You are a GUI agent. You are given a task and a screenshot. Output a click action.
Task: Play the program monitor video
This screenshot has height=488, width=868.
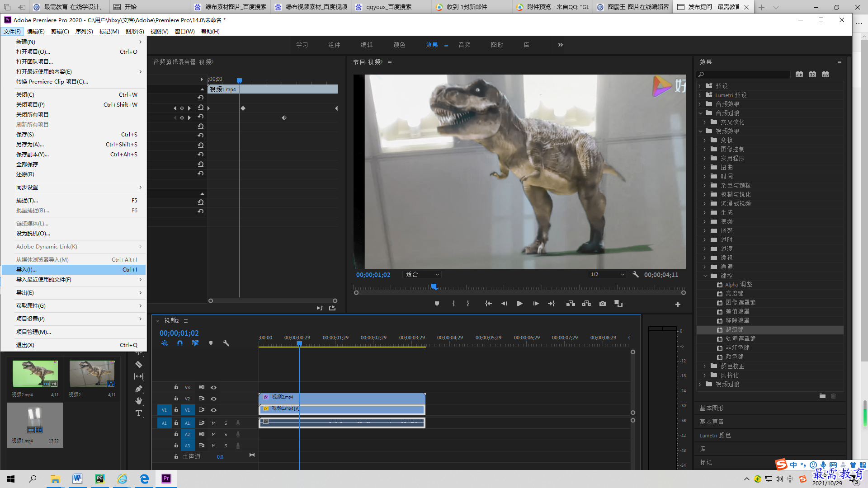[x=520, y=304]
